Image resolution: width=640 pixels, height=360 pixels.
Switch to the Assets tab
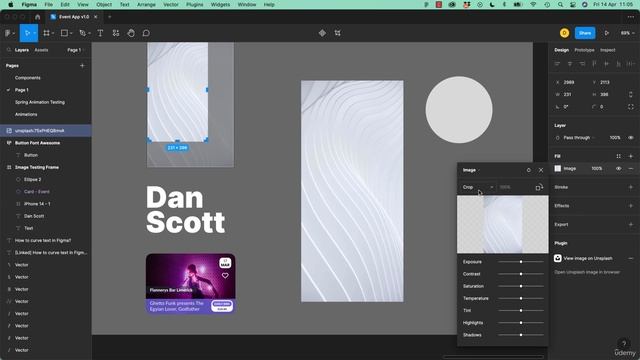point(41,50)
